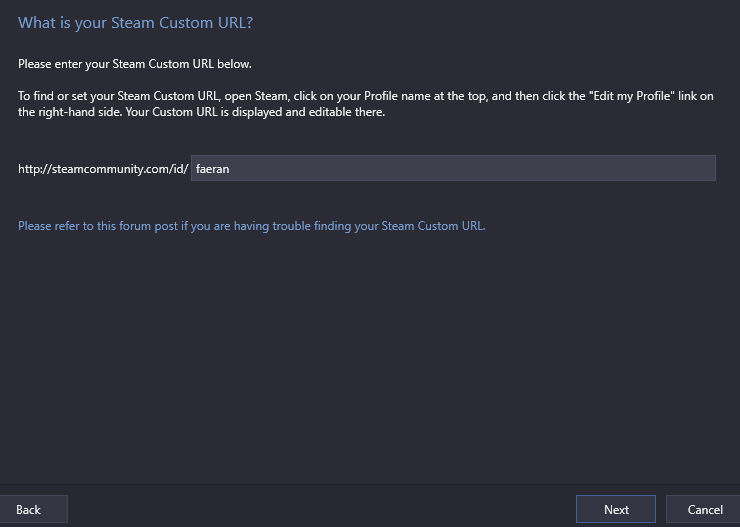Go back using the Back button
The image size is (740, 527).
click(33, 509)
